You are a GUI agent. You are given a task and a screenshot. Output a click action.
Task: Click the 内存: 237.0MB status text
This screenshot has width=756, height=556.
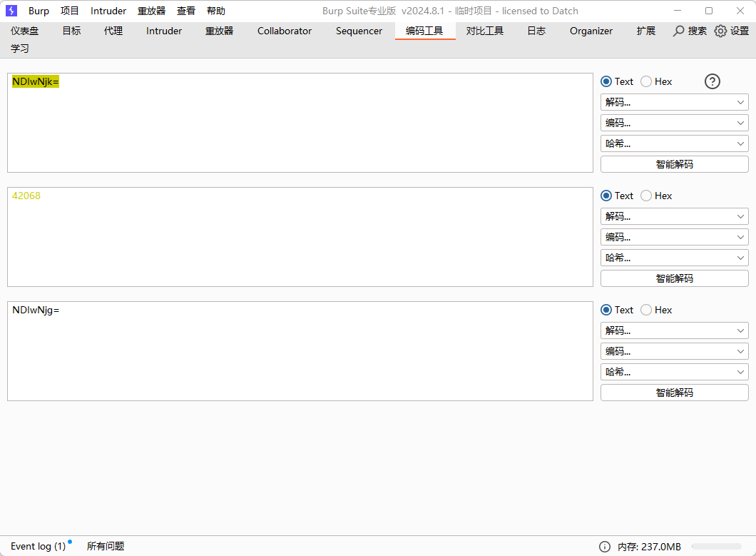[649, 546]
